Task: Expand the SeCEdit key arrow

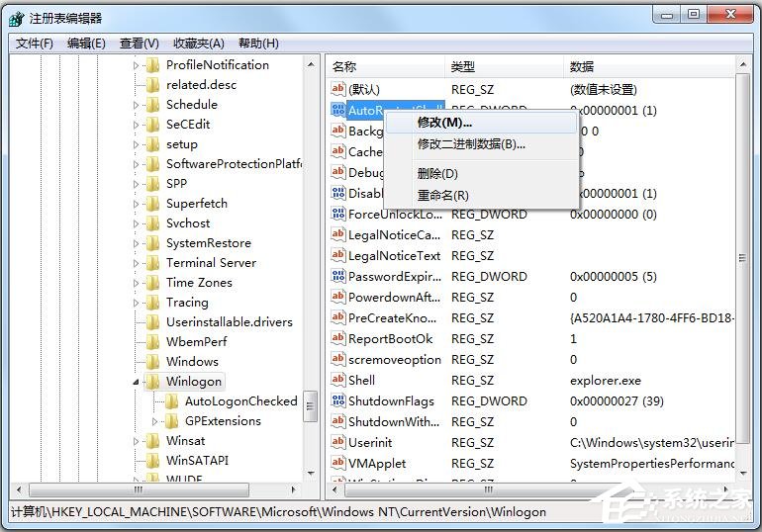Action: 137,125
